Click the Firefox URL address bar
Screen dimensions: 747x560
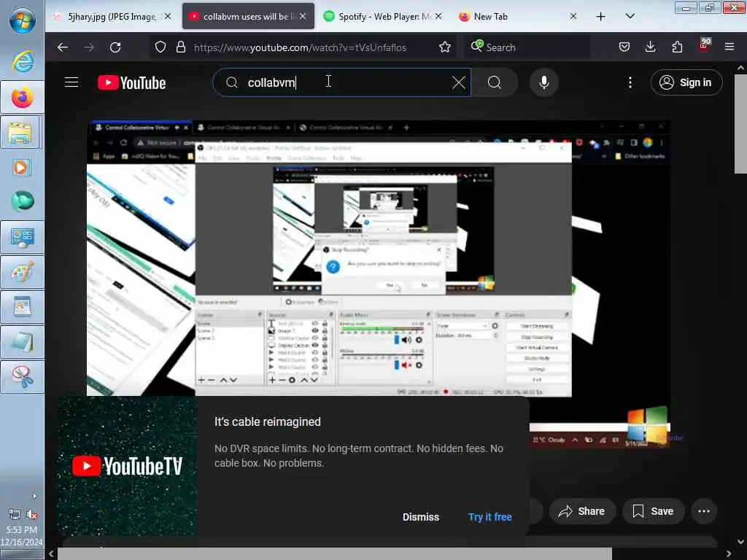pyautogui.click(x=301, y=47)
